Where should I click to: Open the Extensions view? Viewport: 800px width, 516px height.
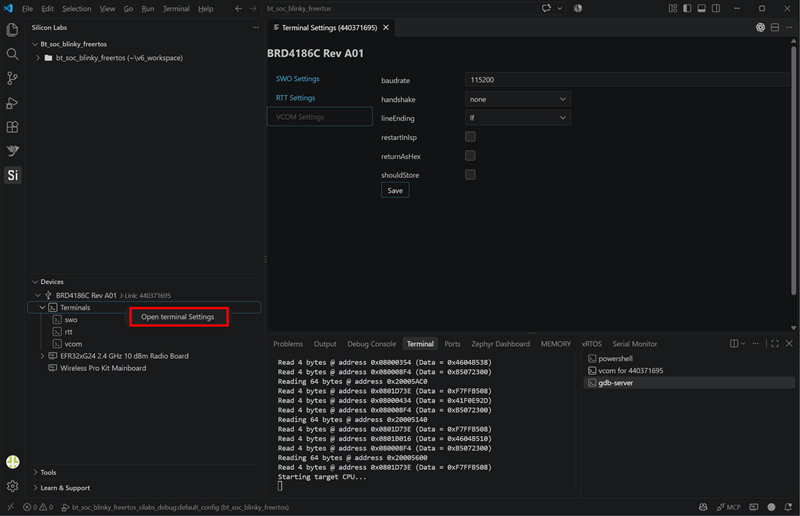point(12,127)
